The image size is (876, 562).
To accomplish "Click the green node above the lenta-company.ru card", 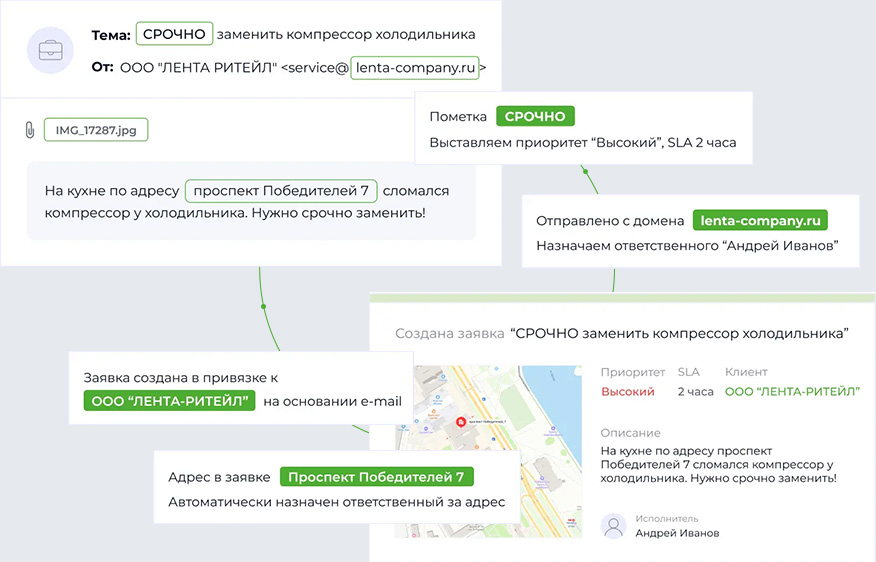I will pos(583,170).
